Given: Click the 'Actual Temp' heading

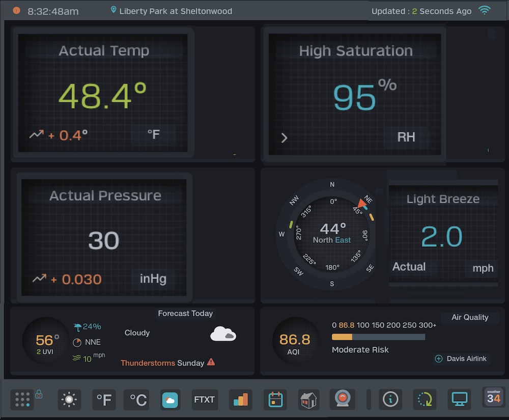Looking at the screenshot, I should [x=104, y=50].
